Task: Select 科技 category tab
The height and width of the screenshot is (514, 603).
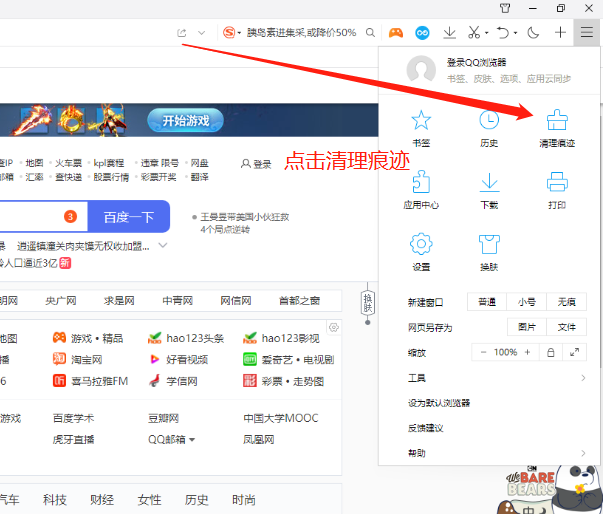Action: click(x=55, y=500)
